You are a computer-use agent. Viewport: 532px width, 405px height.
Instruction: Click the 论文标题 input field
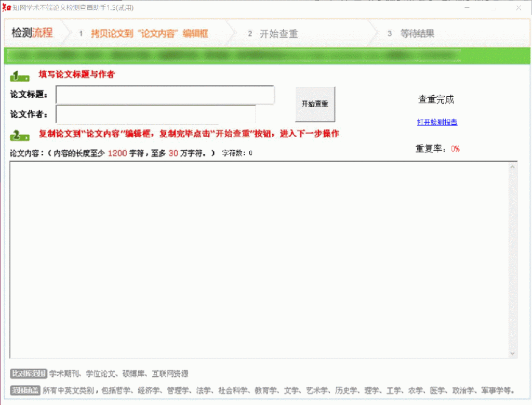[165, 95]
